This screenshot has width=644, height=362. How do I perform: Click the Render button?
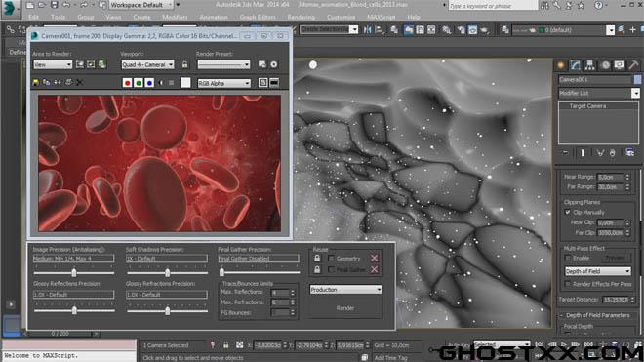click(345, 308)
